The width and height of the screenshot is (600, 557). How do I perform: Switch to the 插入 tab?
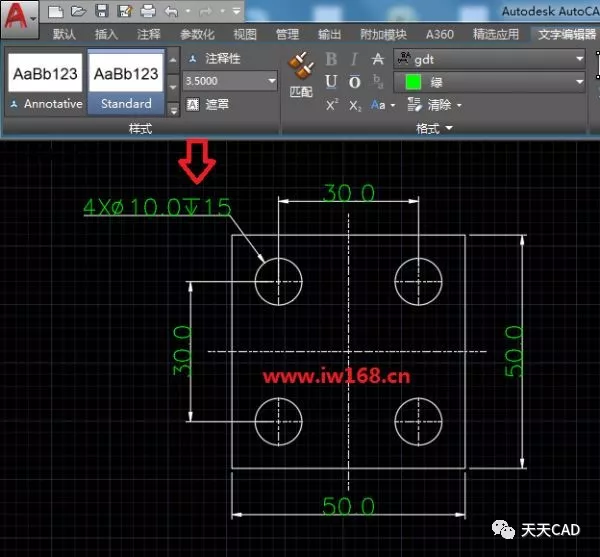pyautogui.click(x=106, y=34)
